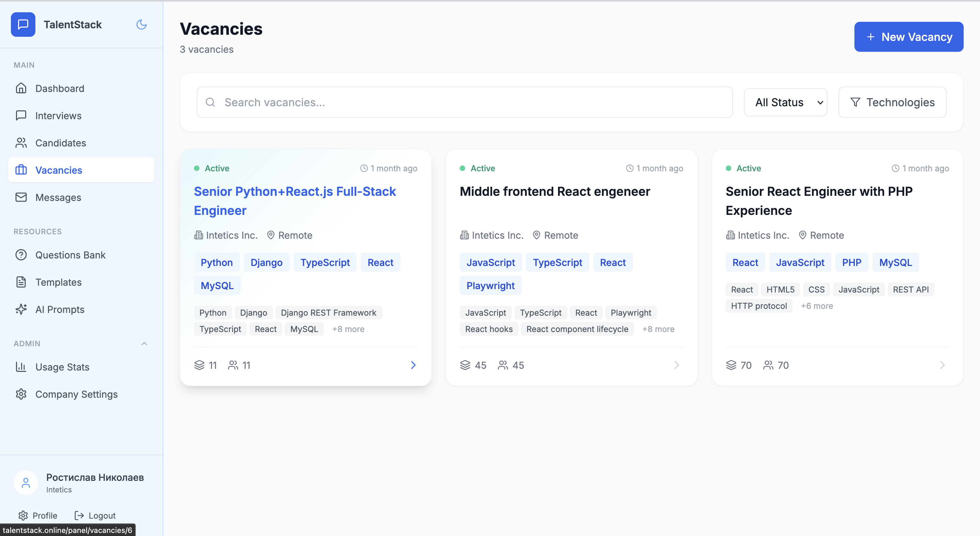The image size is (980, 536).
Task: Focus the Search vacancies field
Action: (x=464, y=103)
